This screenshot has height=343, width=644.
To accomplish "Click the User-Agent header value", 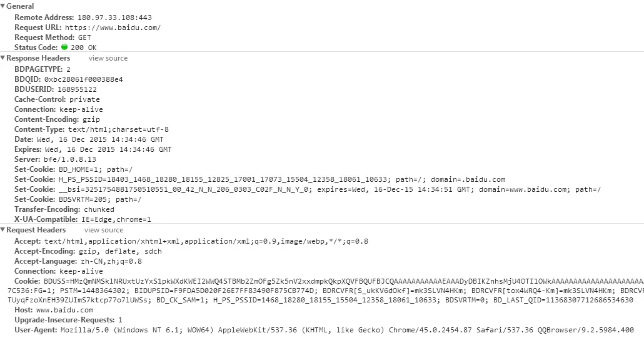I will click(x=348, y=330).
